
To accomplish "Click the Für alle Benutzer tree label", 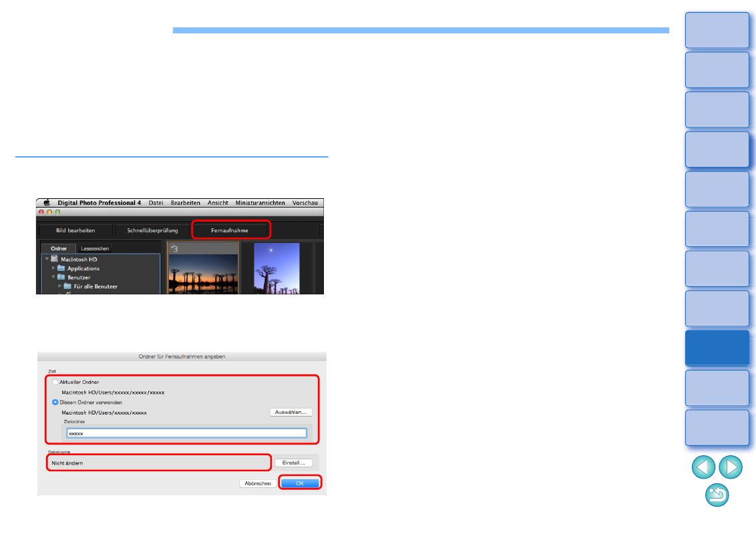I will (96, 287).
